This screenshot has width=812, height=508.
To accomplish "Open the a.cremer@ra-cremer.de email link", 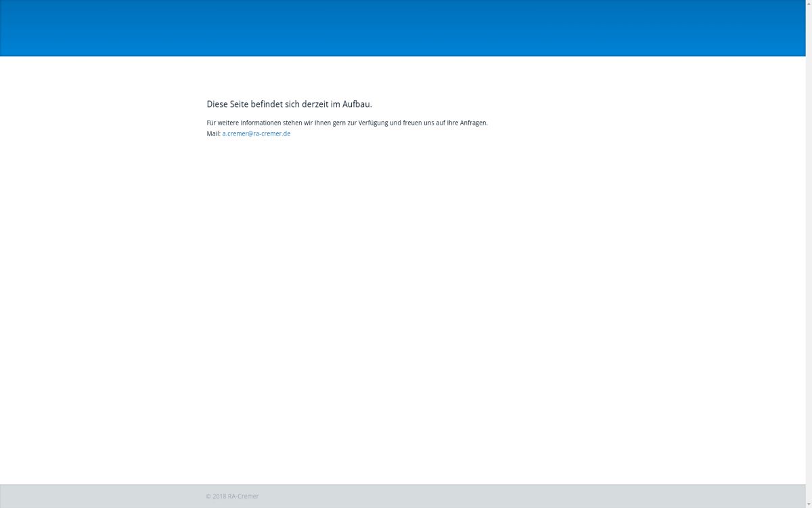I will coord(256,133).
